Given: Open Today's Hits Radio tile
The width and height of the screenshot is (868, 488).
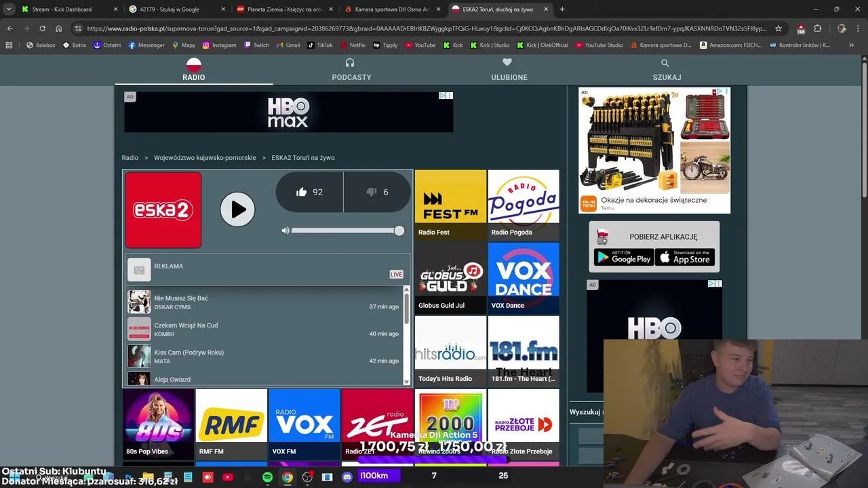Looking at the screenshot, I should click(450, 351).
